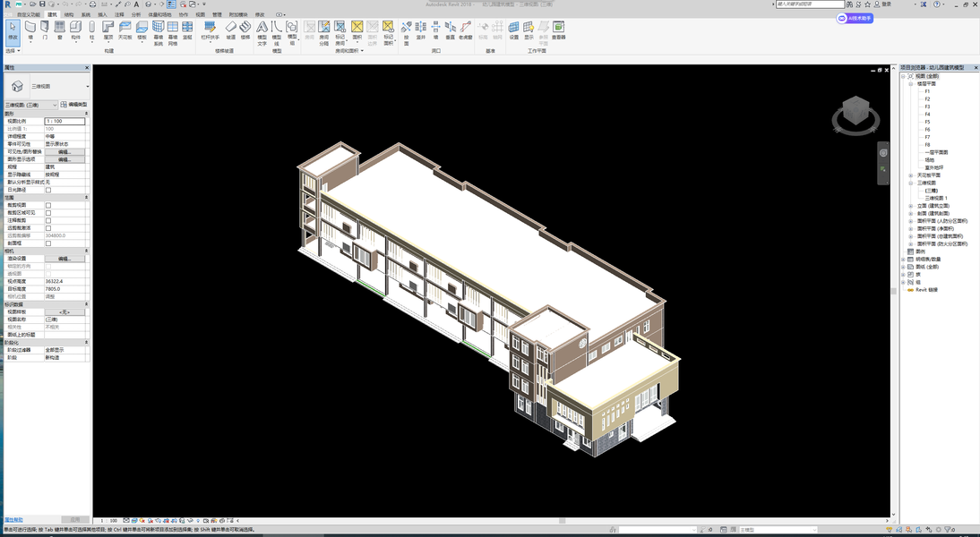Select the 标记房间 (Tag Room) tool
The image size is (980, 537).
coord(340,32)
